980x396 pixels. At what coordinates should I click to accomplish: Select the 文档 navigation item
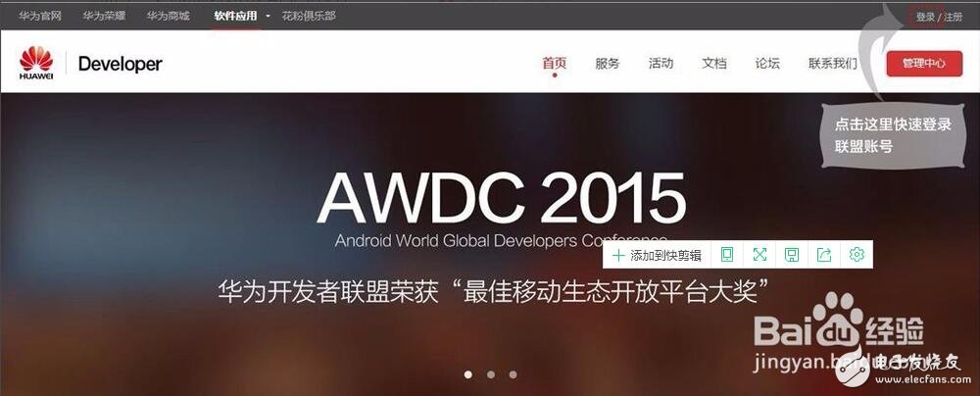(714, 64)
